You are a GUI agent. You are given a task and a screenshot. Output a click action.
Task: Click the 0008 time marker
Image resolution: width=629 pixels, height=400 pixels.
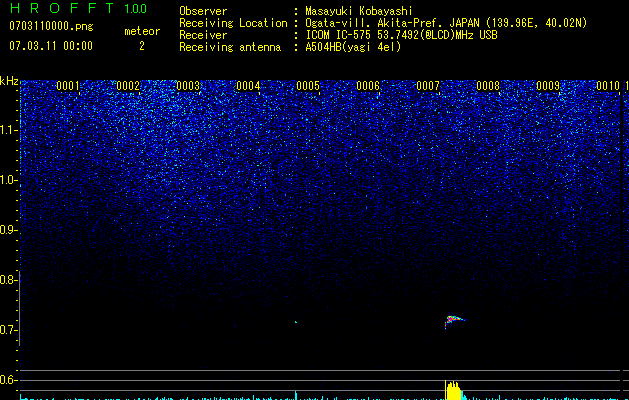point(488,86)
